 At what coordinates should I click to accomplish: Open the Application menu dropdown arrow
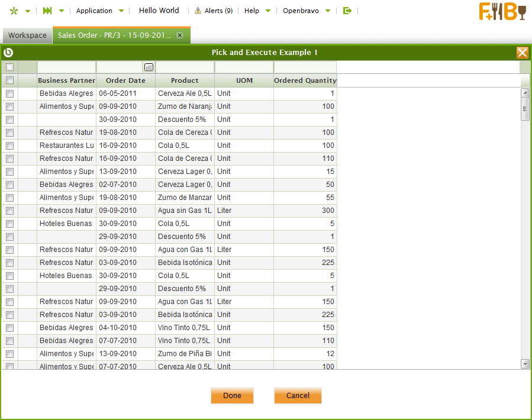pyautogui.click(x=121, y=11)
